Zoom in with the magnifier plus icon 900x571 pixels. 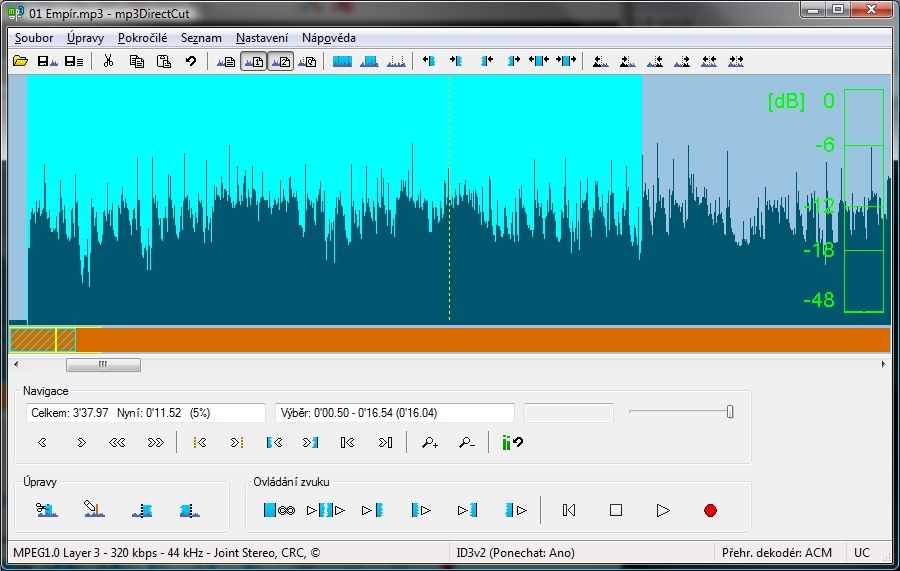click(x=430, y=442)
